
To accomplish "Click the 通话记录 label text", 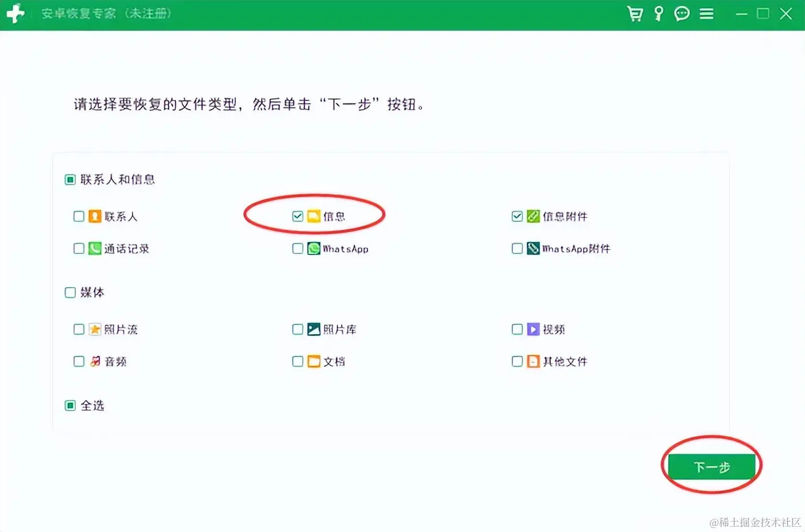I will pyautogui.click(x=126, y=249).
